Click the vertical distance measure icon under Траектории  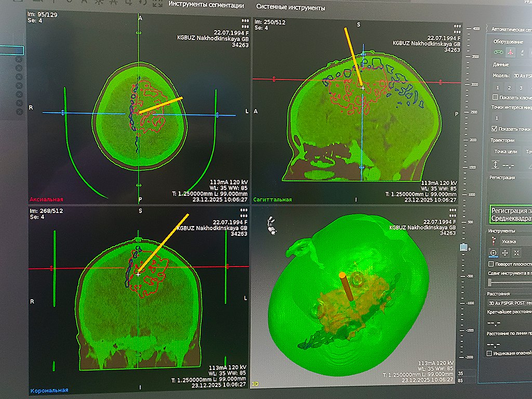495,165
